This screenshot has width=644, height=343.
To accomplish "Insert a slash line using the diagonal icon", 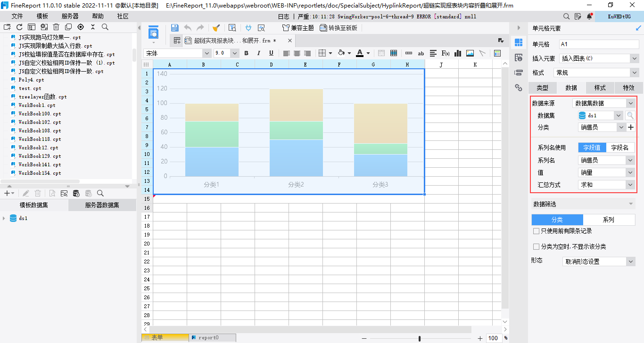I will [482, 53].
